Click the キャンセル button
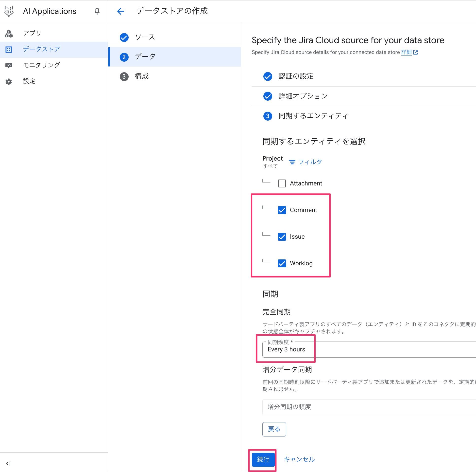Image resolution: width=476 pixels, height=472 pixels. point(299,459)
